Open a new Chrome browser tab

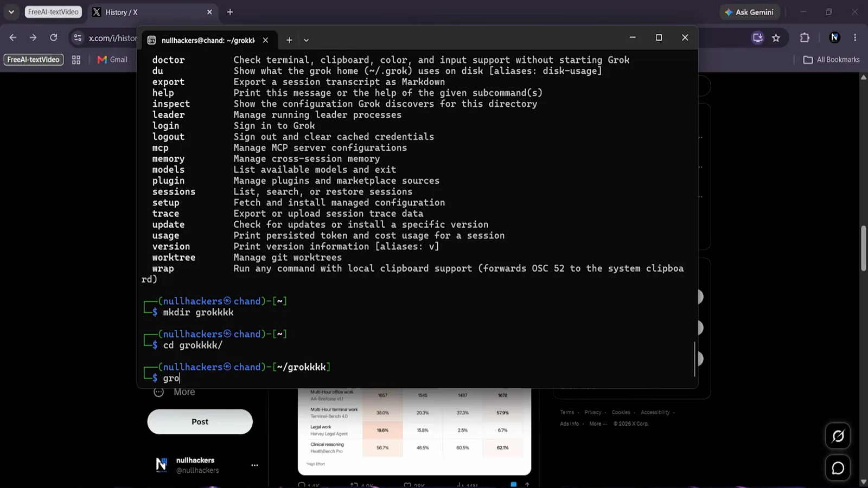coord(230,12)
